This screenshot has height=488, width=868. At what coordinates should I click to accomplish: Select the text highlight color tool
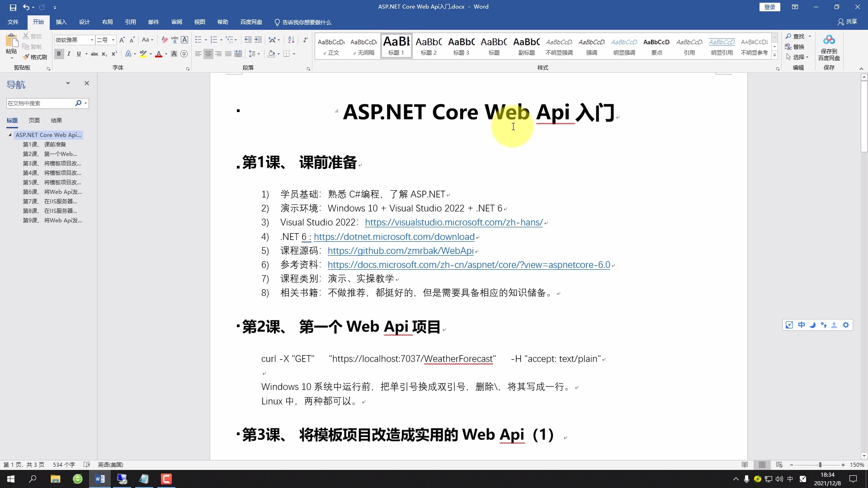144,54
